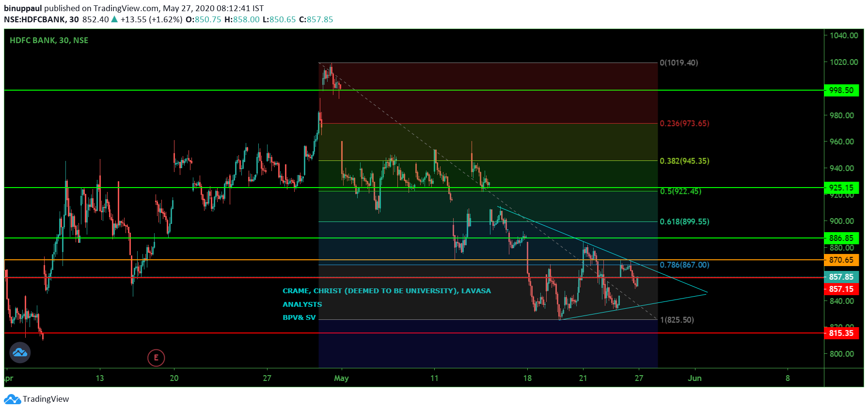Click the 0.236(973.65) Fibonacci label

coord(684,123)
